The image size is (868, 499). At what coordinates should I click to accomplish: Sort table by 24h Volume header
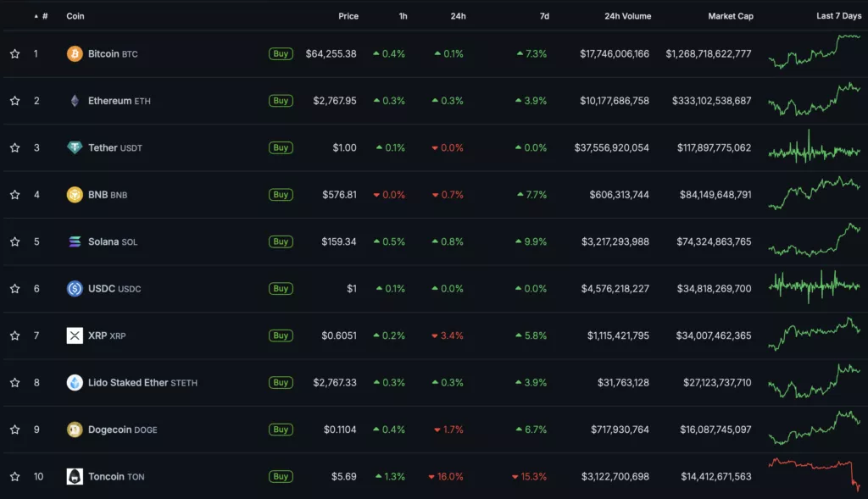point(627,16)
